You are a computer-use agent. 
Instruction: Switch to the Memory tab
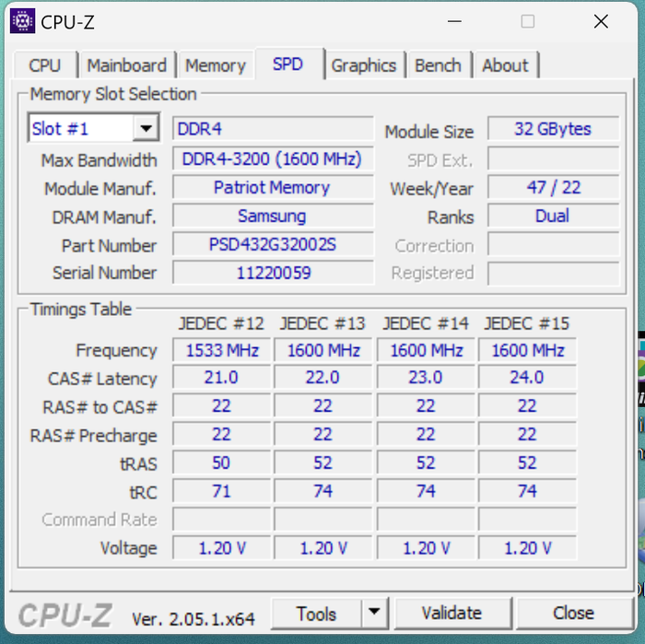[x=215, y=65]
